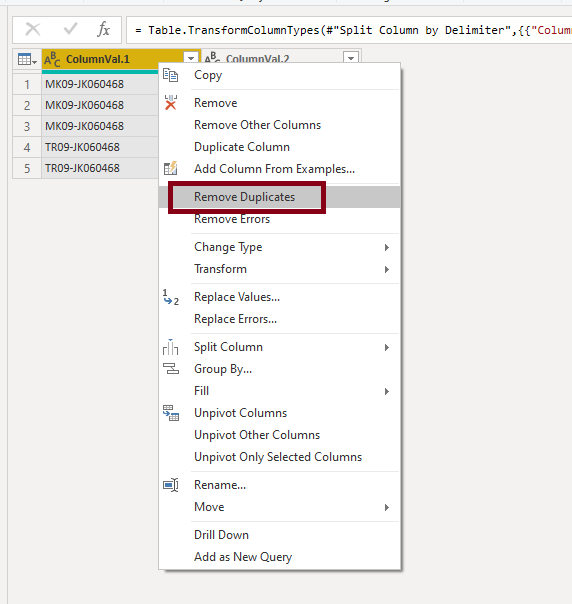The width and height of the screenshot is (572, 604).
Task: Select Remove in the context menu
Action: (x=280, y=103)
